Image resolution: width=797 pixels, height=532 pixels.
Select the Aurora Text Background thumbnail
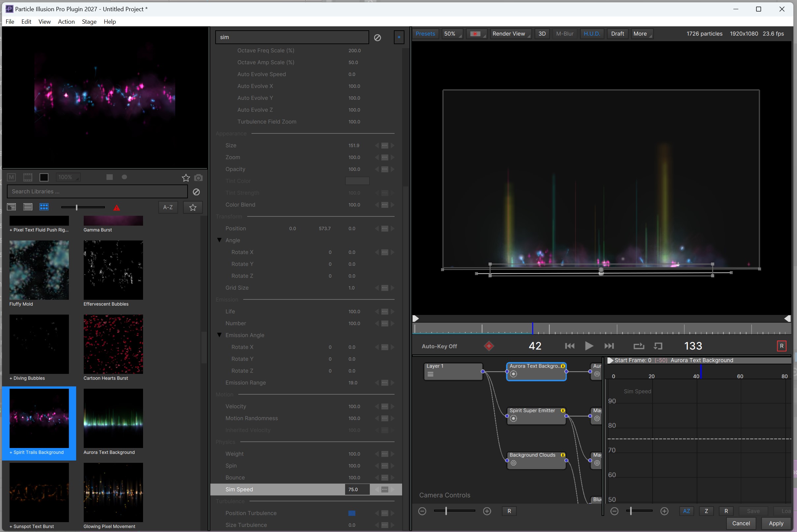[x=113, y=418]
